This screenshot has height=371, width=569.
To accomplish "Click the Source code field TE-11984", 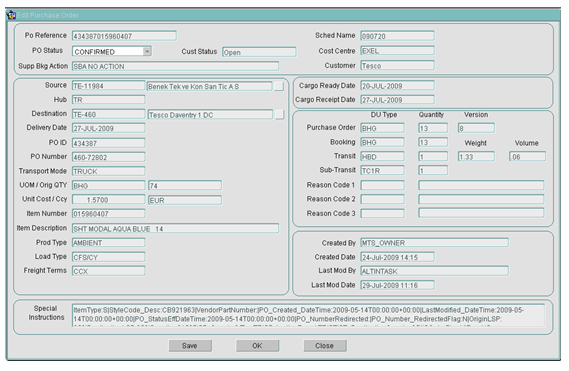I will [109, 86].
